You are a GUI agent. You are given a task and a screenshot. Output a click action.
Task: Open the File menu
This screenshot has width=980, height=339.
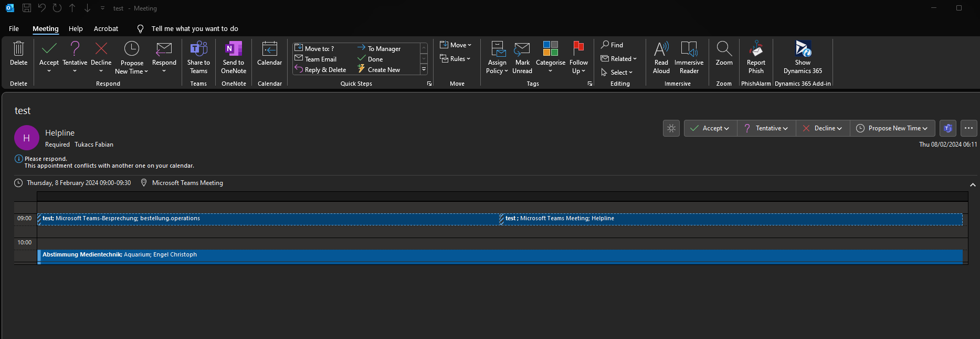(x=14, y=28)
